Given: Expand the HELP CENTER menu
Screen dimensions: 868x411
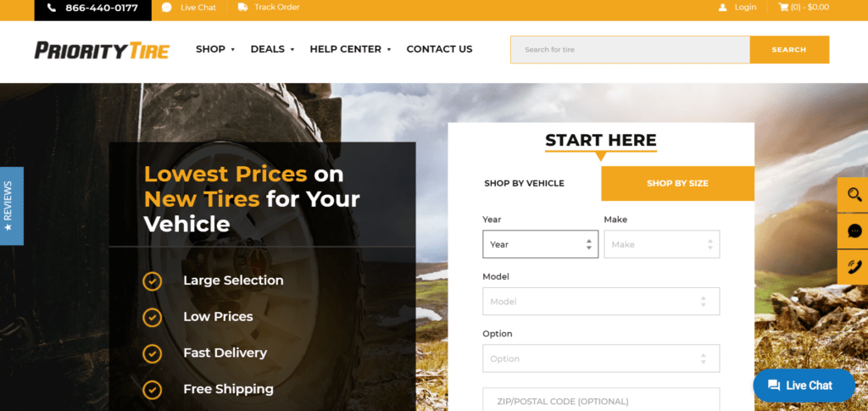Looking at the screenshot, I should coord(350,49).
